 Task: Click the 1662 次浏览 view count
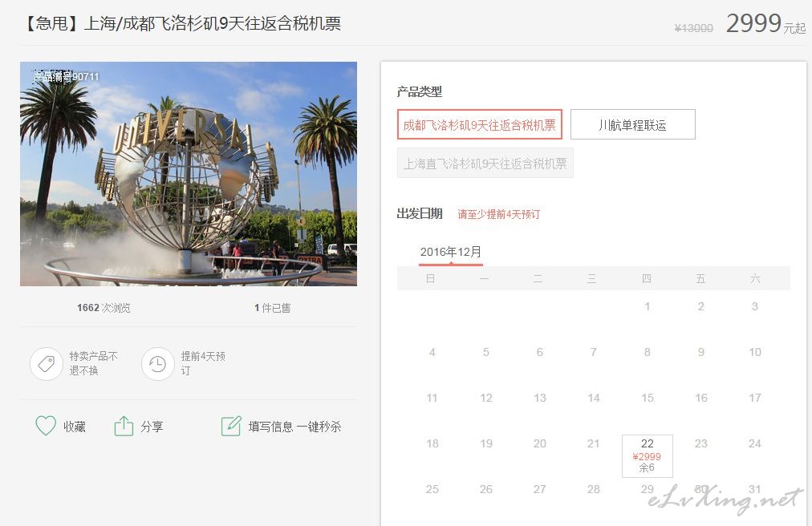click(104, 308)
